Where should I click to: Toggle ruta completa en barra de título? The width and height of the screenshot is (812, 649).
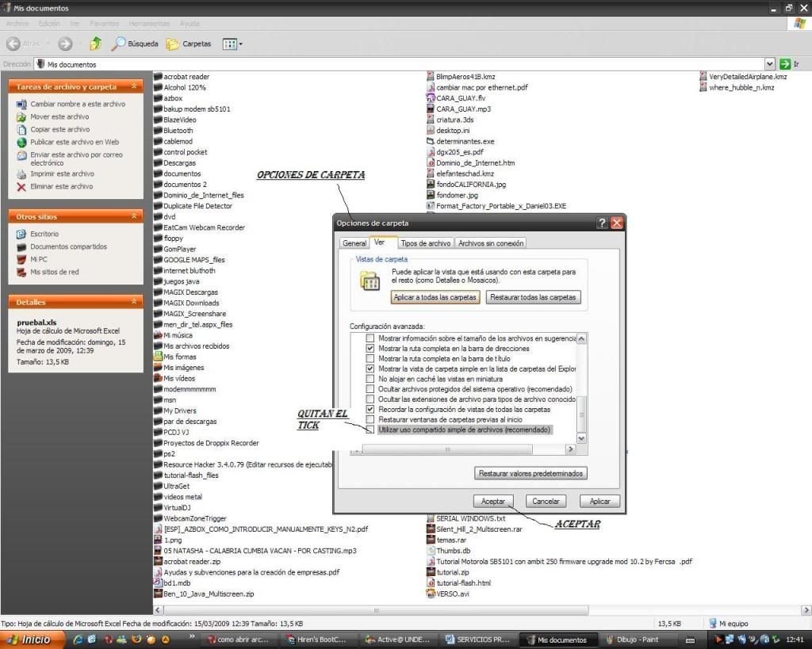tap(370, 359)
